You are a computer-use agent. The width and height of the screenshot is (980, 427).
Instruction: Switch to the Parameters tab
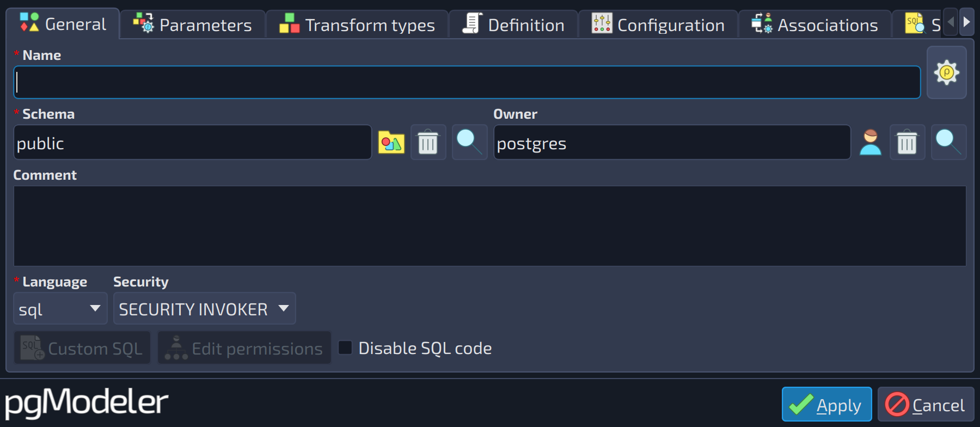point(193,25)
